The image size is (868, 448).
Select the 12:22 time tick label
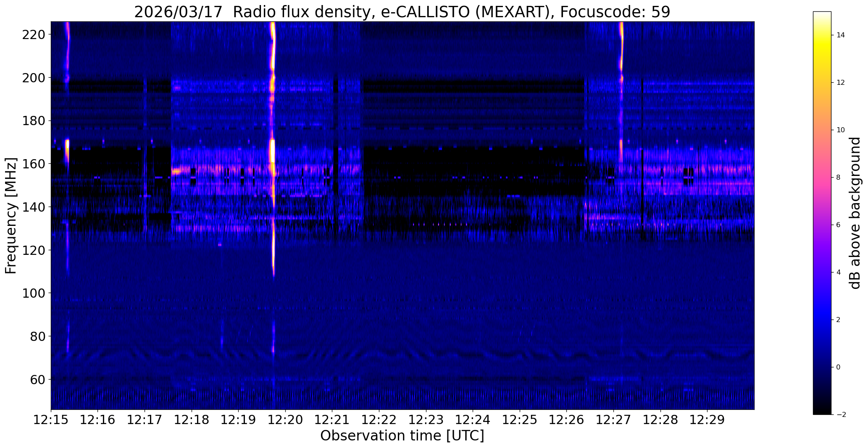(379, 419)
